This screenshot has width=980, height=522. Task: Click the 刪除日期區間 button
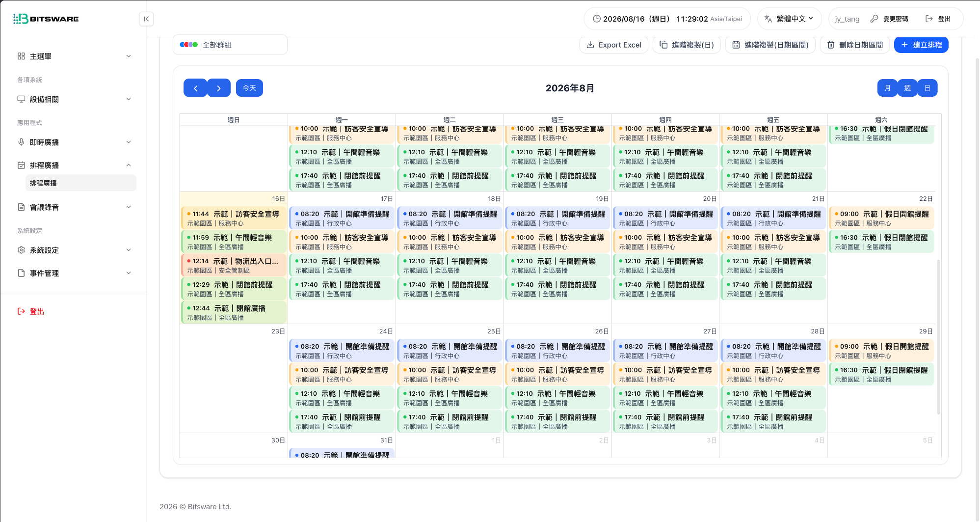click(854, 45)
